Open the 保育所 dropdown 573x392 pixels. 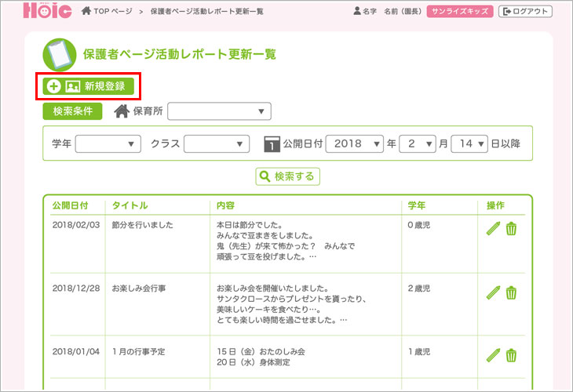click(x=219, y=112)
